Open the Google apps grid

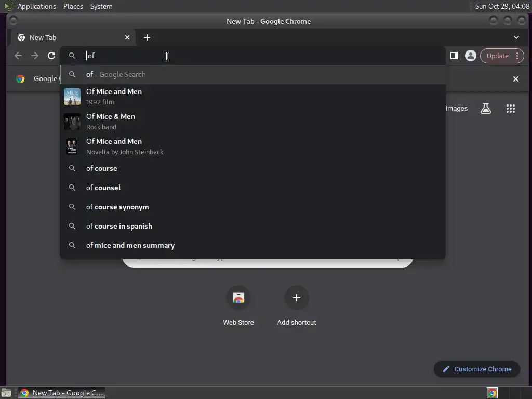[x=511, y=109]
